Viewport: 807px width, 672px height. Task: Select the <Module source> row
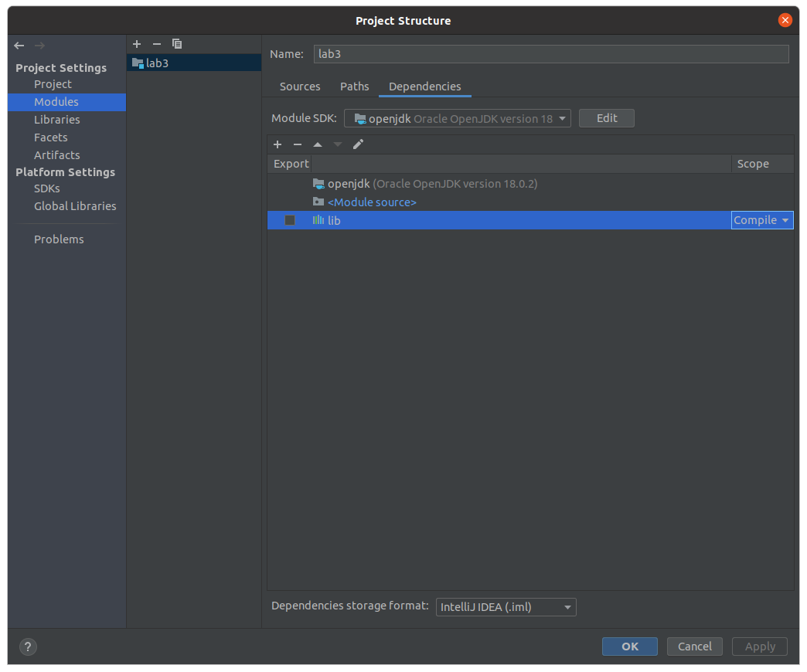[x=530, y=202]
